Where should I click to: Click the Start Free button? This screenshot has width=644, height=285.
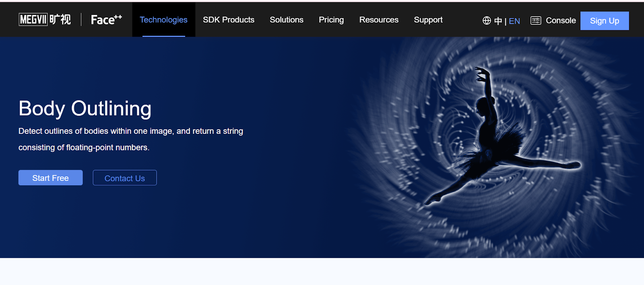51,178
